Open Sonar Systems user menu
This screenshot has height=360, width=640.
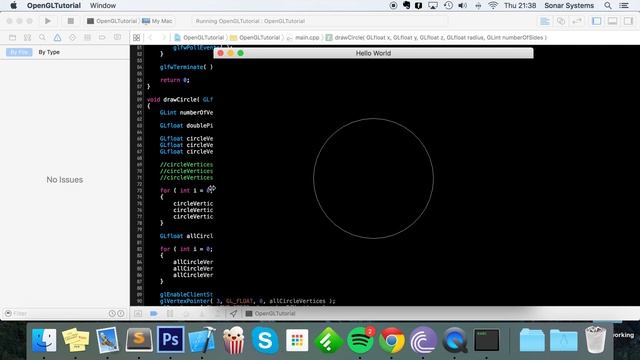569,6
